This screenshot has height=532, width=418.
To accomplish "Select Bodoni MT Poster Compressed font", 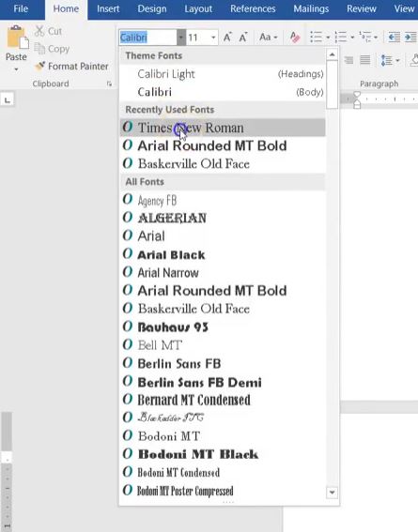I will click(223, 491).
